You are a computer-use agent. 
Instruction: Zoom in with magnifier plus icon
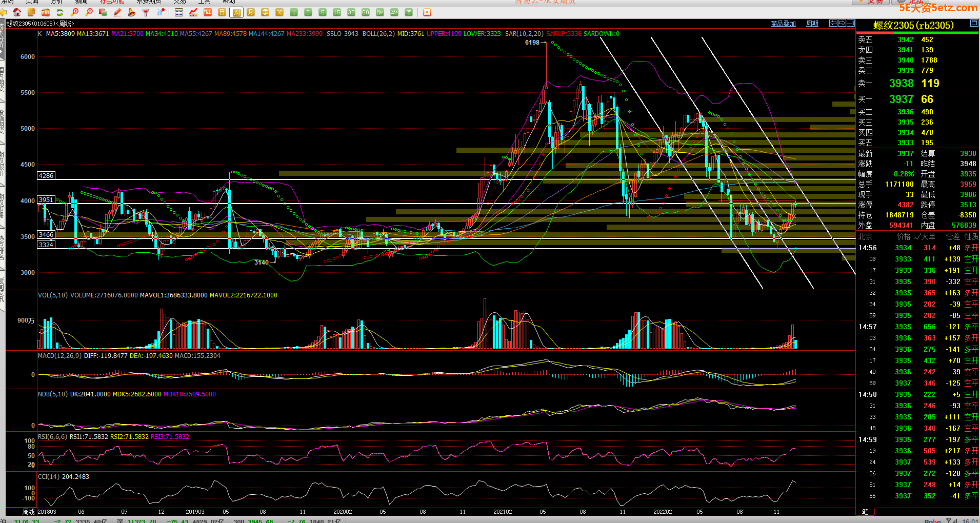pyautogui.click(x=75, y=12)
